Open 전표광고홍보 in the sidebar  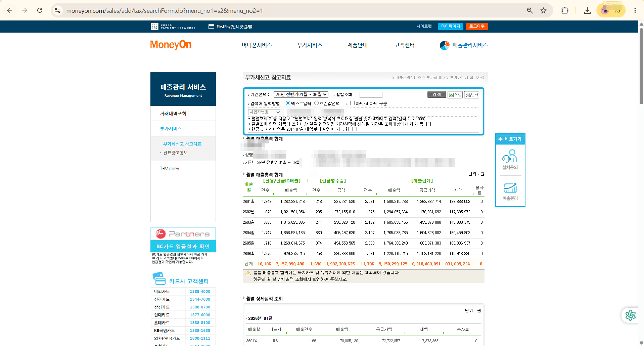click(175, 153)
